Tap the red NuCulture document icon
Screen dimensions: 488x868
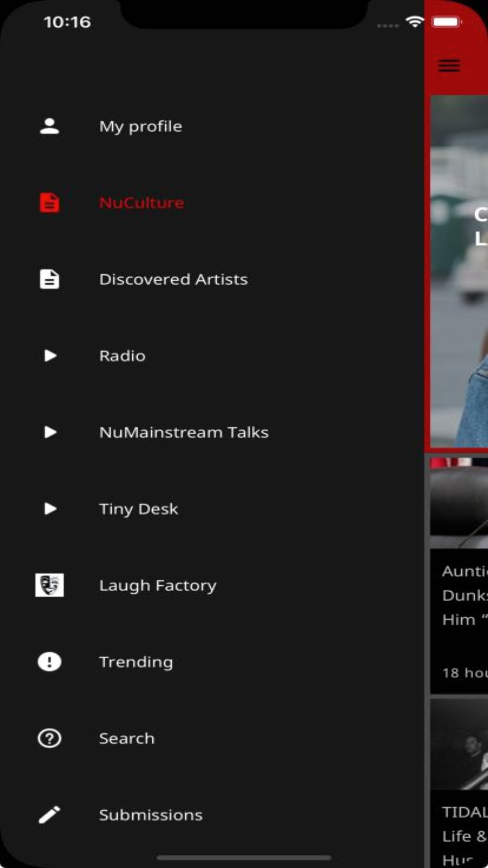49,203
